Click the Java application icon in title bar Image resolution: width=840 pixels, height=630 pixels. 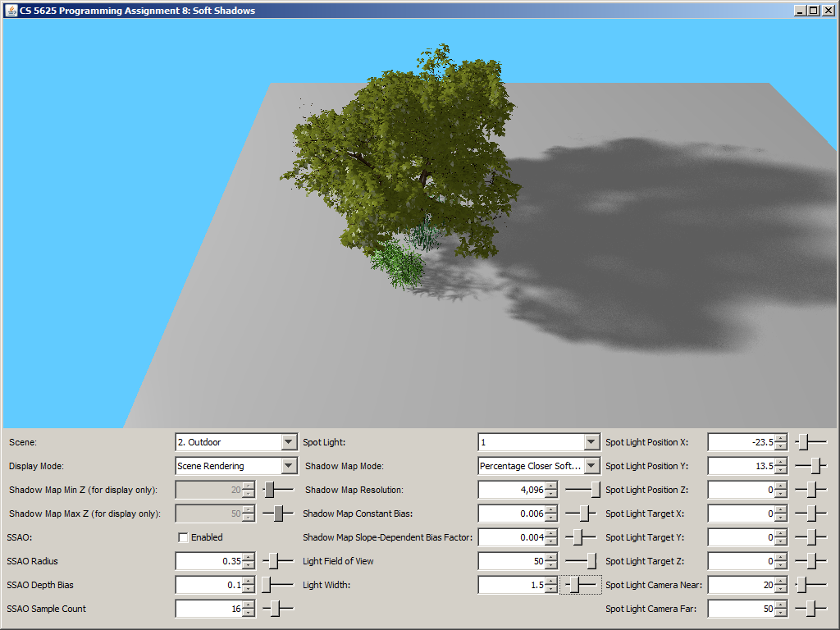click(11, 10)
